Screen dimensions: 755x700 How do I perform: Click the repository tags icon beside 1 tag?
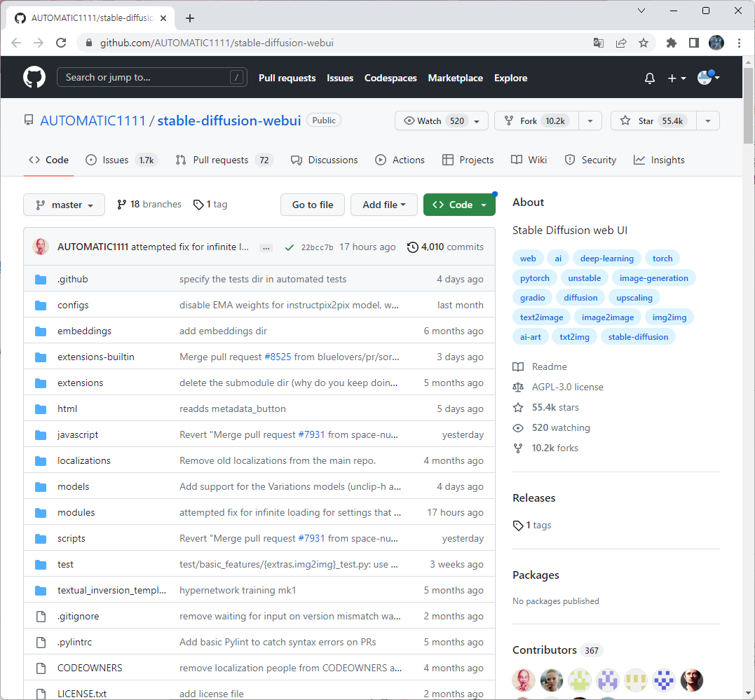[198, 205]
